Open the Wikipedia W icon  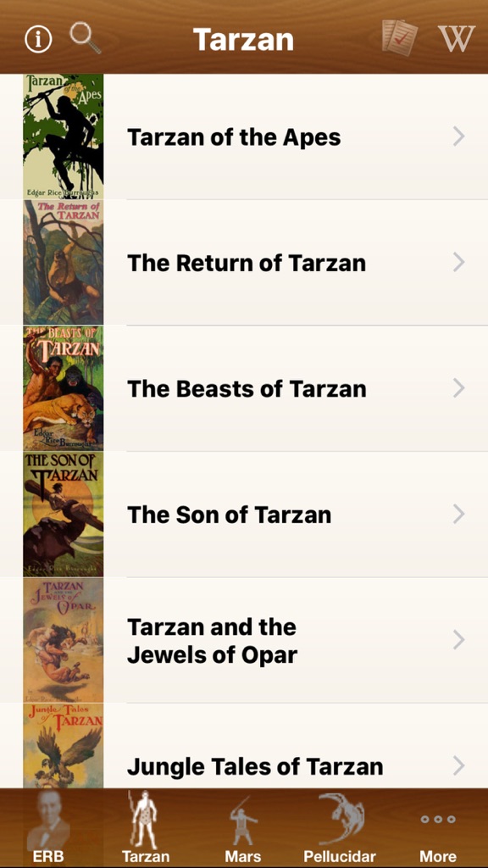[x=457, y=39]
